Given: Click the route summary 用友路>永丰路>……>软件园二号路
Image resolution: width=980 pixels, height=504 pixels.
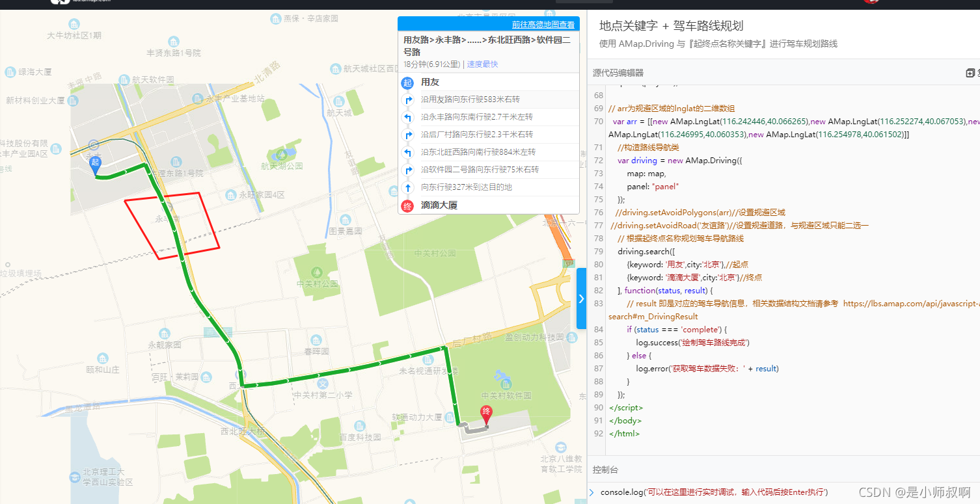Looking at the screenshot, I should point(487,46).
